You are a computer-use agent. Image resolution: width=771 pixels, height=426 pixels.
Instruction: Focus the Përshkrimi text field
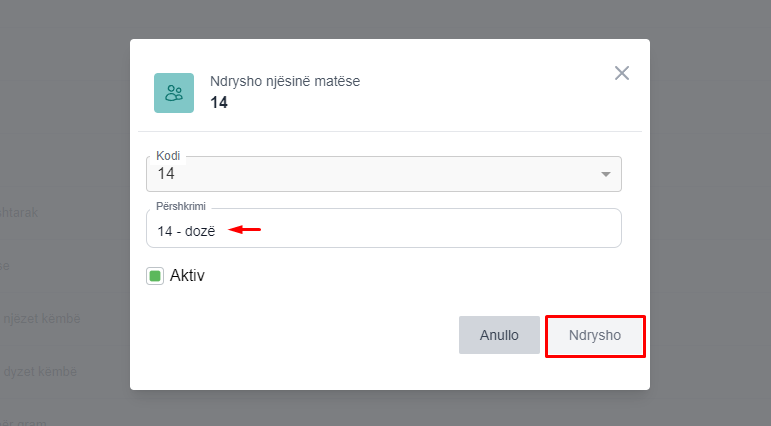420,230
